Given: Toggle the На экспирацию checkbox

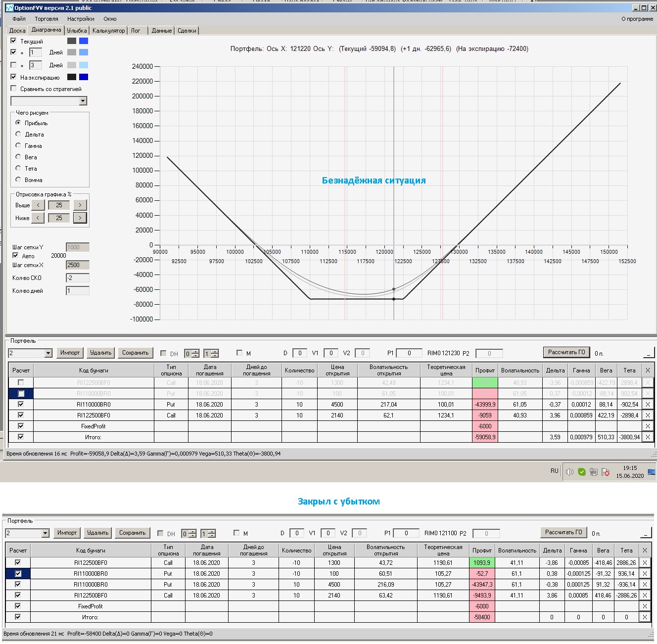Looking at the screenshot, I should [13, 77].
